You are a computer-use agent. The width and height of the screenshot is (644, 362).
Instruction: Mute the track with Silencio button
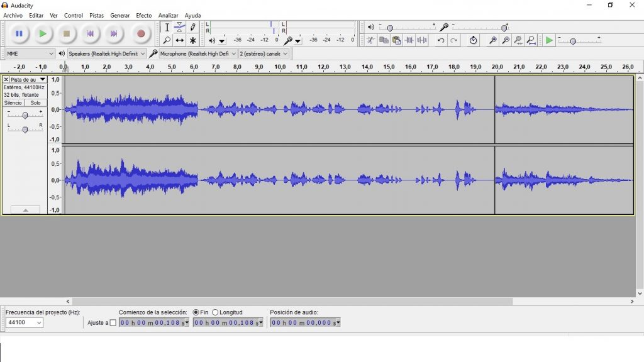[13, 102]
